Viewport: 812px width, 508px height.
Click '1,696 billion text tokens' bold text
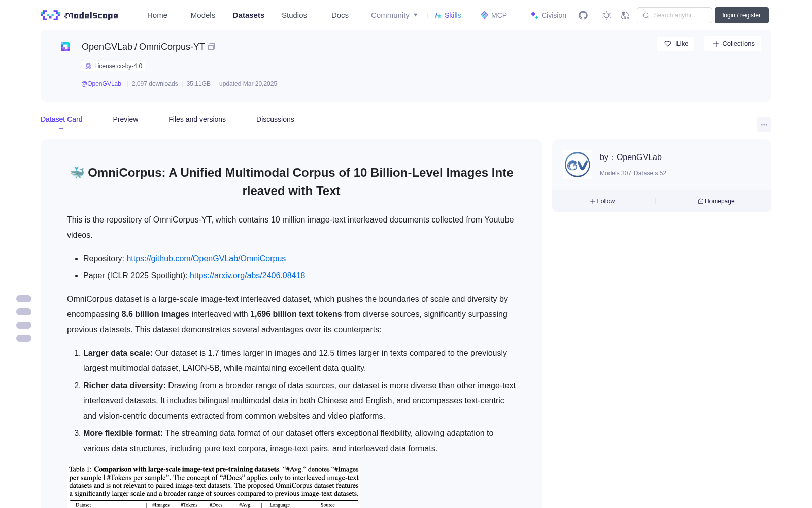296,314
